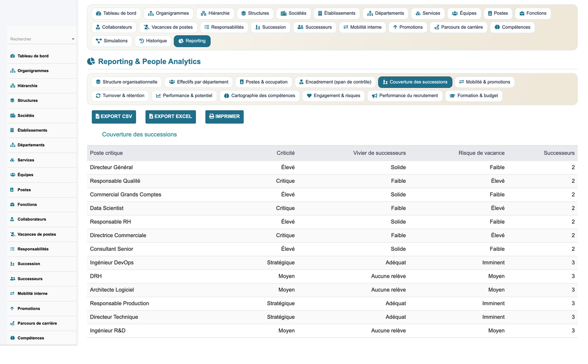Click the Ingénieur DevOps row label

tap(112, 263)
